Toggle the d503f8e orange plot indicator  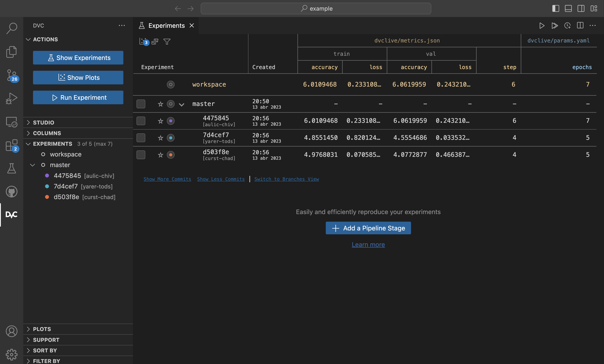tap(171, 155)
